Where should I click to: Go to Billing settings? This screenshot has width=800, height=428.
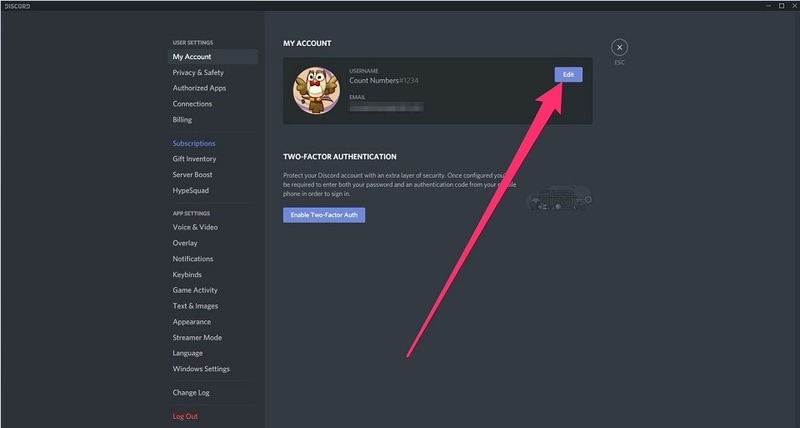182,120
